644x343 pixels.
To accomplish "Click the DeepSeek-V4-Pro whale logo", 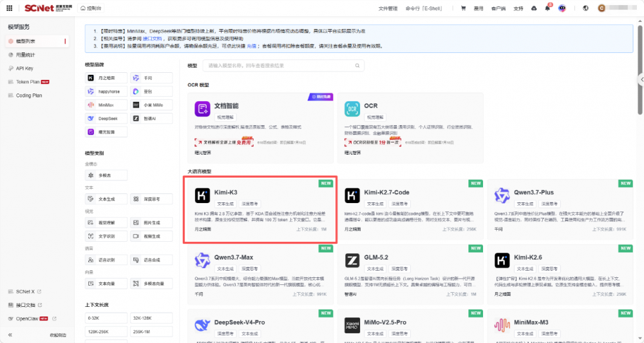I will [202, 326].
